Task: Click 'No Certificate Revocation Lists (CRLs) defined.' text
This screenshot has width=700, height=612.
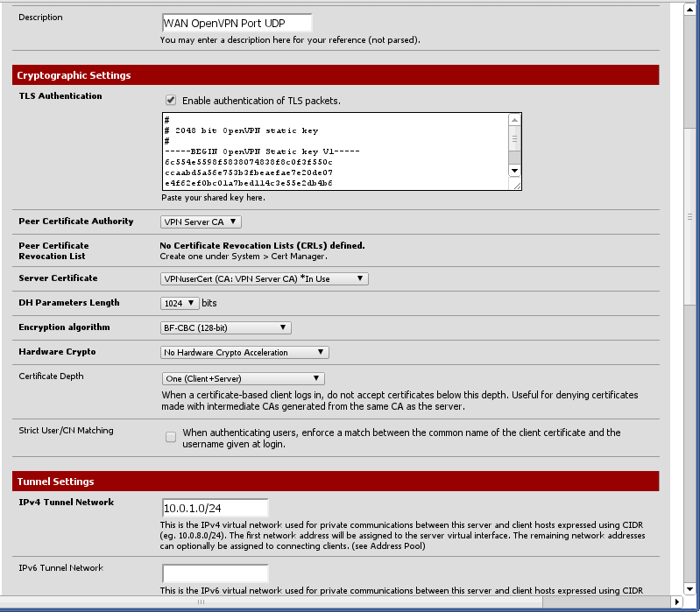Action: pyautogui.click(x=262, y=245)
